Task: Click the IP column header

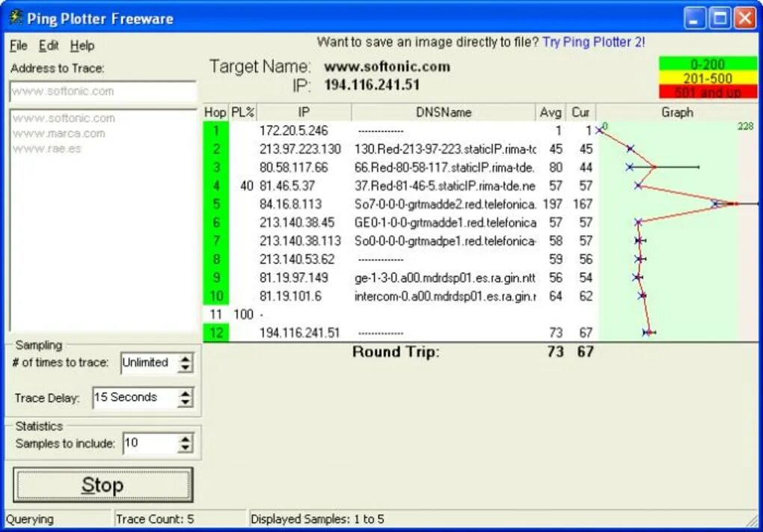Action: (304, 112)
